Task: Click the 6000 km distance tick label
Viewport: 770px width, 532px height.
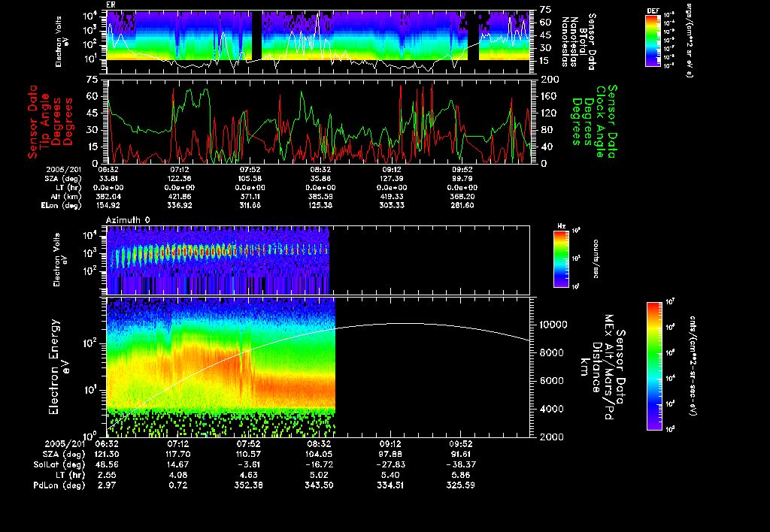Action: coord(551,381)
